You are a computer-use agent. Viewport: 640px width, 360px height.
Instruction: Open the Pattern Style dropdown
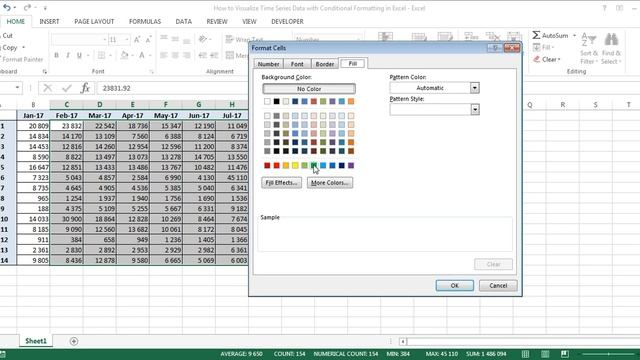474,109
